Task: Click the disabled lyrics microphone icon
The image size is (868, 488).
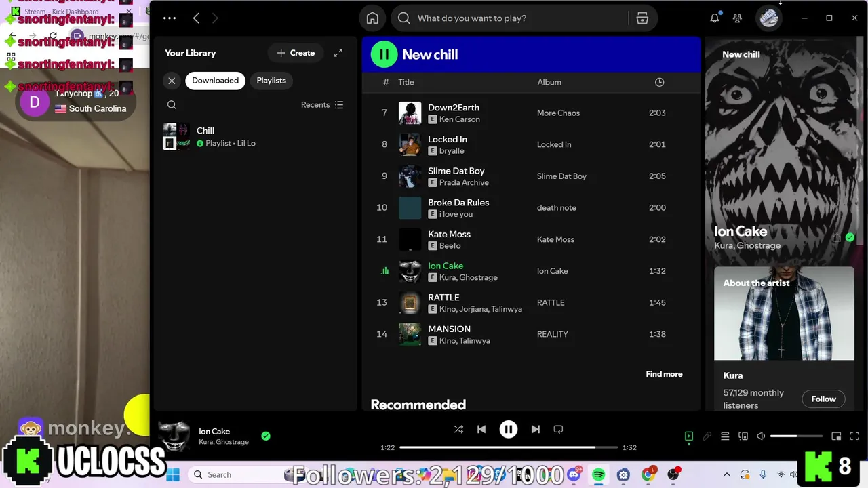Action: point(707,436)
